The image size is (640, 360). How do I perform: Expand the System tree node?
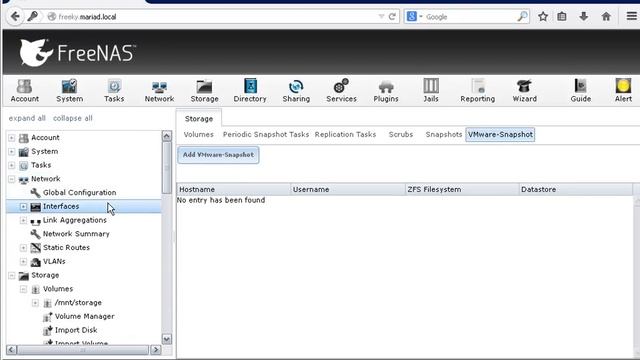[x=12, y=151]
